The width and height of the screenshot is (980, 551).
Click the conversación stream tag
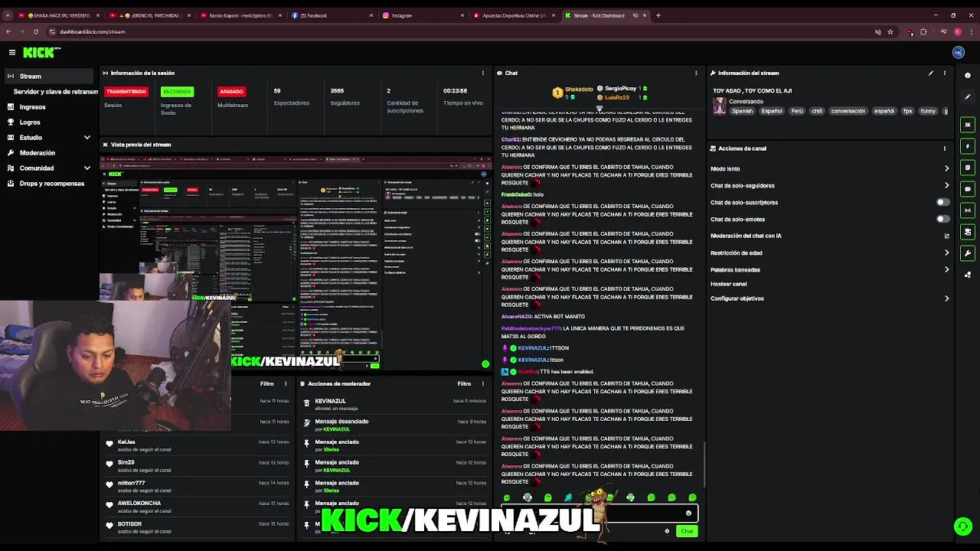tap(848, 111)
